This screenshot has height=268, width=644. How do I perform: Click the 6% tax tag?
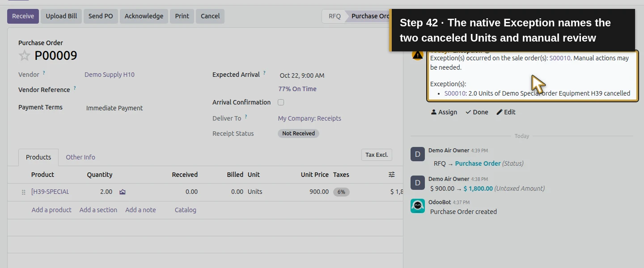pos(341,192)
